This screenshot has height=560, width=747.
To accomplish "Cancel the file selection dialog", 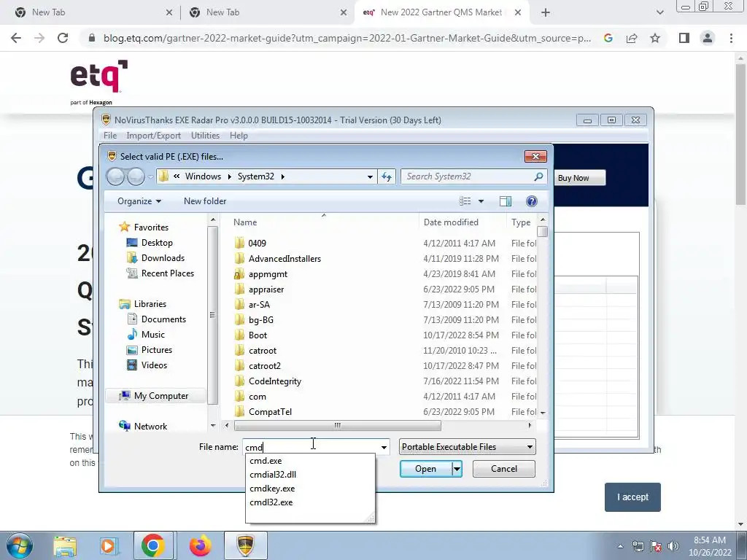I will coord(503,469).
